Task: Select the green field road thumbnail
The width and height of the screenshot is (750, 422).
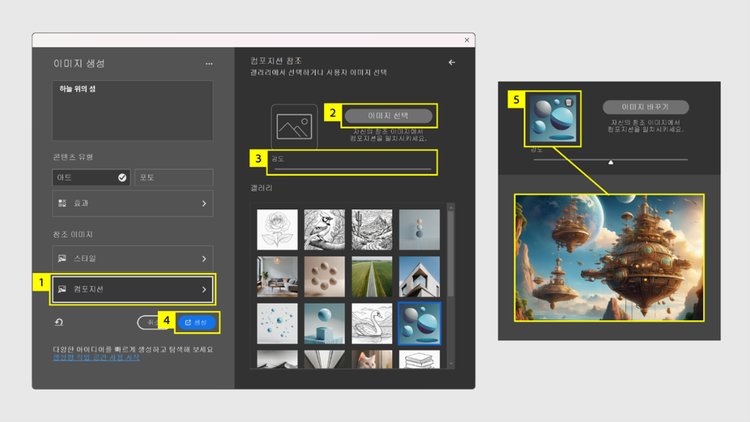Action: click(x=372, y=276)
